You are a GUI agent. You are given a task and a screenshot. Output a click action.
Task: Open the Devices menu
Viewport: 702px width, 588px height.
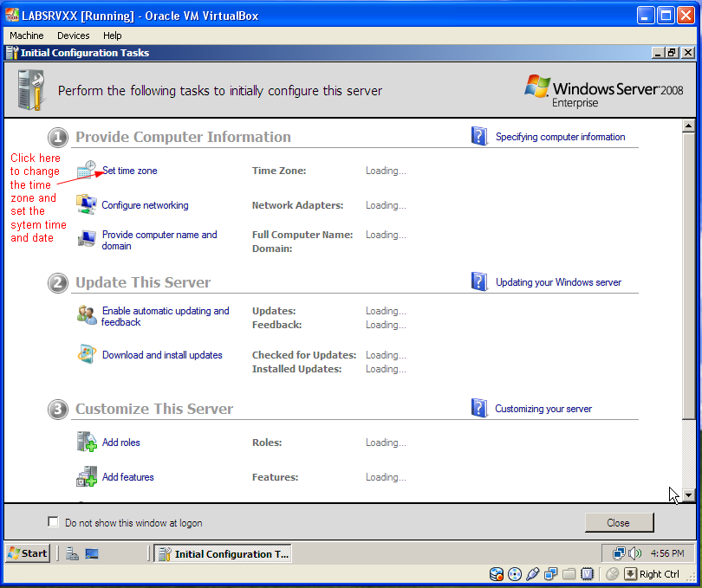74,36
